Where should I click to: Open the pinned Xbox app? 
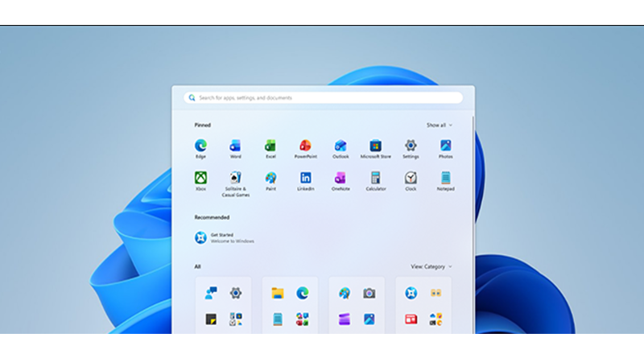click(x=200, y=181)
